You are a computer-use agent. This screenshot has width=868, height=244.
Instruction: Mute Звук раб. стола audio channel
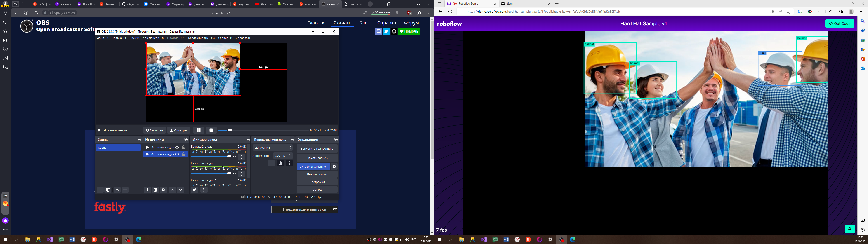pyautogui.click(x=235, y=157)
